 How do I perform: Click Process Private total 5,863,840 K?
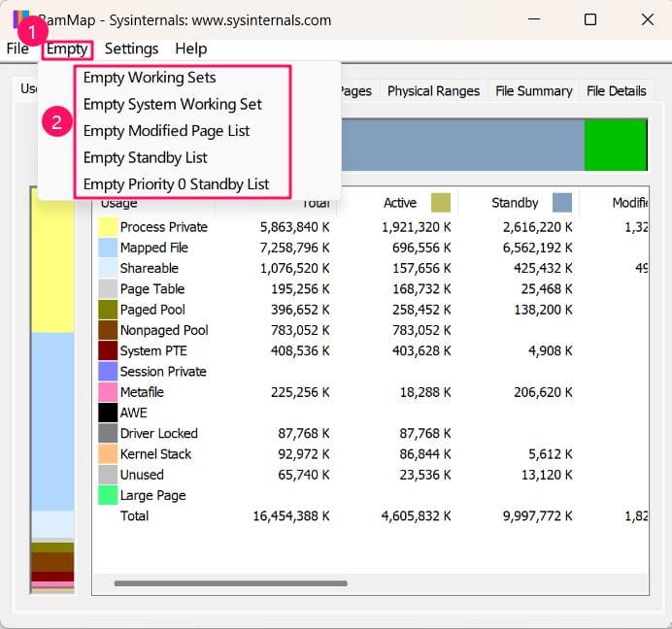click(294, 227)
